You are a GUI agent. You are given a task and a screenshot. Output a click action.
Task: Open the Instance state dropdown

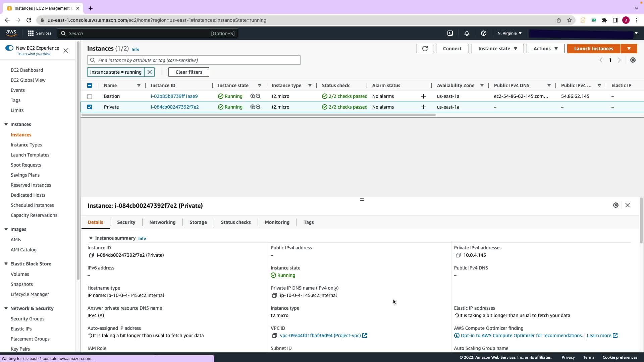pos(497,49)
